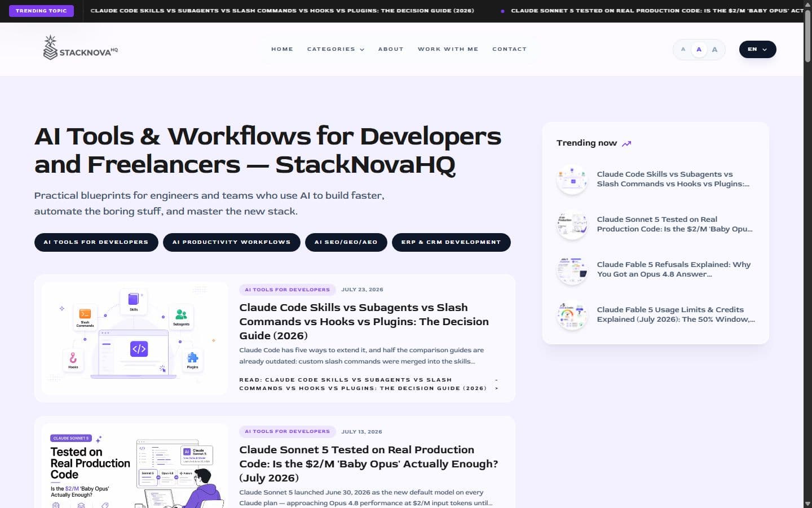Open ticker headline about Claude Sonnet 5
Viewport: 812px width, 508px height.
pyautogui.click(x=657, y=11)
